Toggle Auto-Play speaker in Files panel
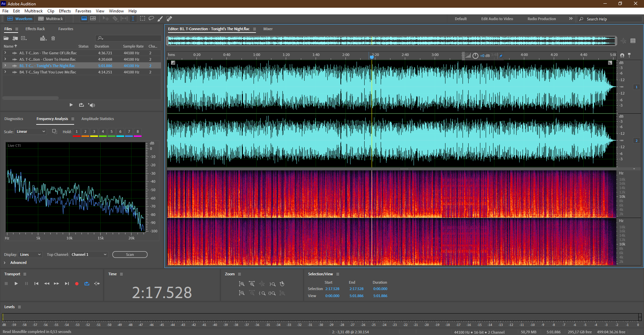This screenshot has height=335, width=644. pyautogui.click(x=92, y=105)
